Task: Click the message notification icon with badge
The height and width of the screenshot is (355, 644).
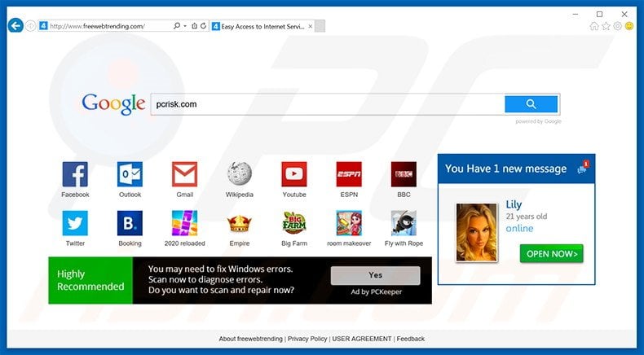Action: point(583,167)
